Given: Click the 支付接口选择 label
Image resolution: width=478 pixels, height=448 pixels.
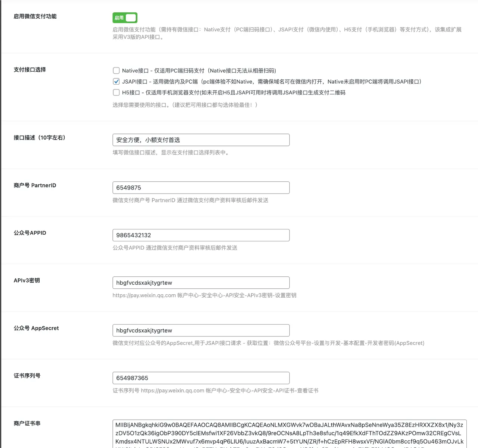Looking at the screenshot, I should click(x=30, y=70).
